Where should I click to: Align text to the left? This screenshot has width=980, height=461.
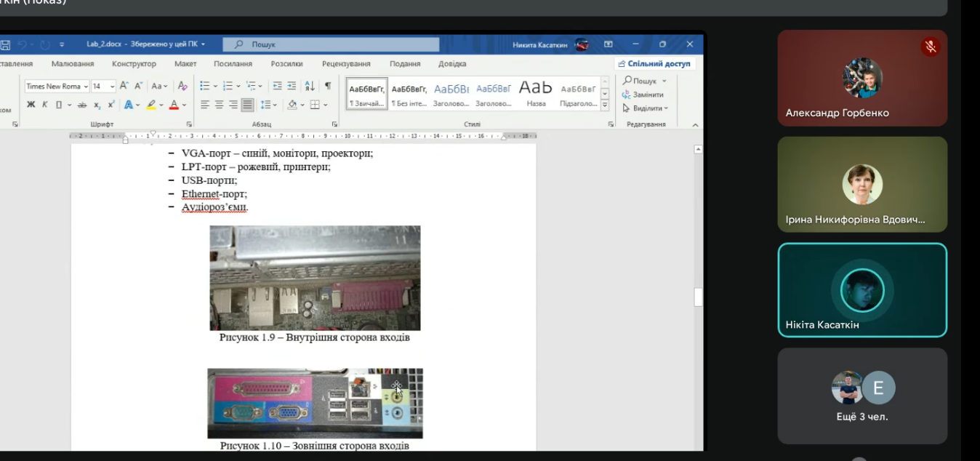205,105
